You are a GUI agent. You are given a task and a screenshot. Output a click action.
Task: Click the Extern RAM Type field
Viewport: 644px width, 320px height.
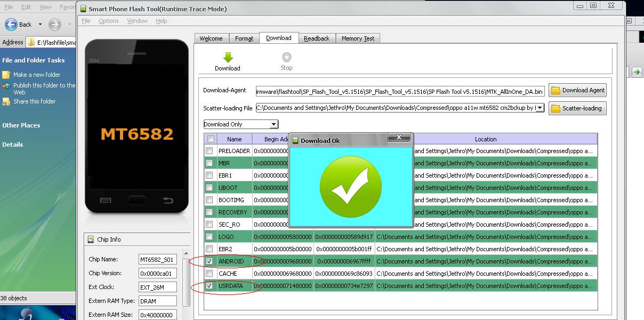pyautogui.click(x=157, y=301)
